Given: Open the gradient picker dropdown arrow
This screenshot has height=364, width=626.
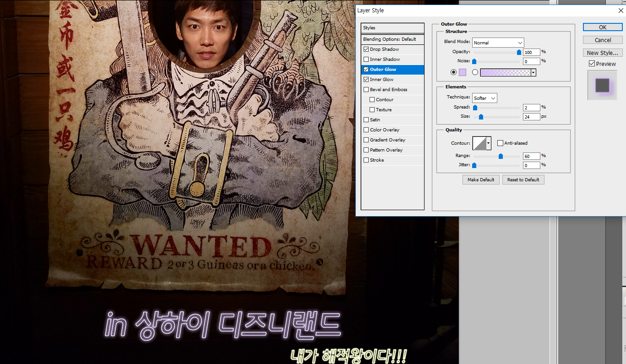Looking at the screenshot, I should pos(533,72).
